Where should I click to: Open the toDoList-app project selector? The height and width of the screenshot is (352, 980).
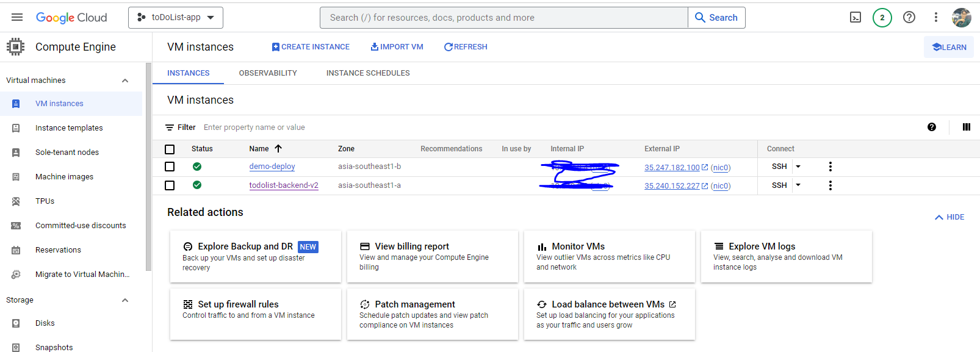(x=176, y=18)
